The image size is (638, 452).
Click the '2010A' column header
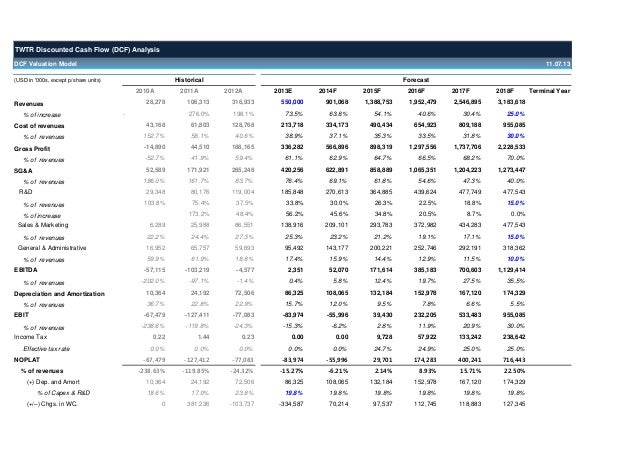[145, 91]
